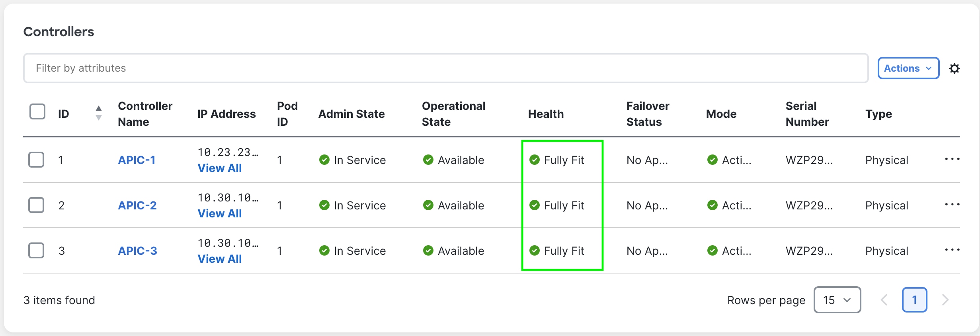The image size is (980, 336).
Task: Open the Actions dropdown
Action: coord(908,68)
